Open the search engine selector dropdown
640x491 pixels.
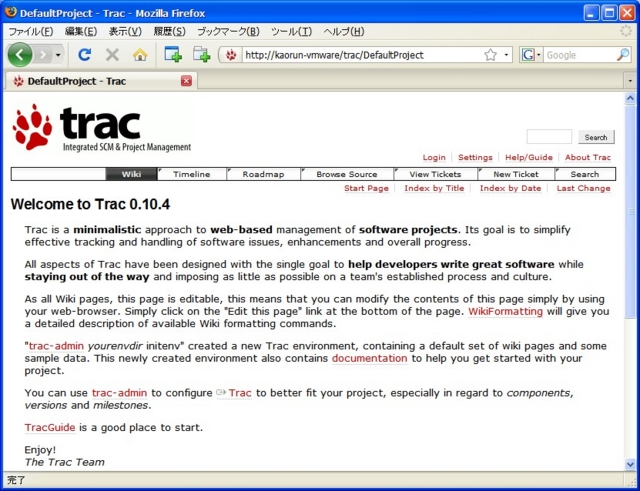click(538, 55)
